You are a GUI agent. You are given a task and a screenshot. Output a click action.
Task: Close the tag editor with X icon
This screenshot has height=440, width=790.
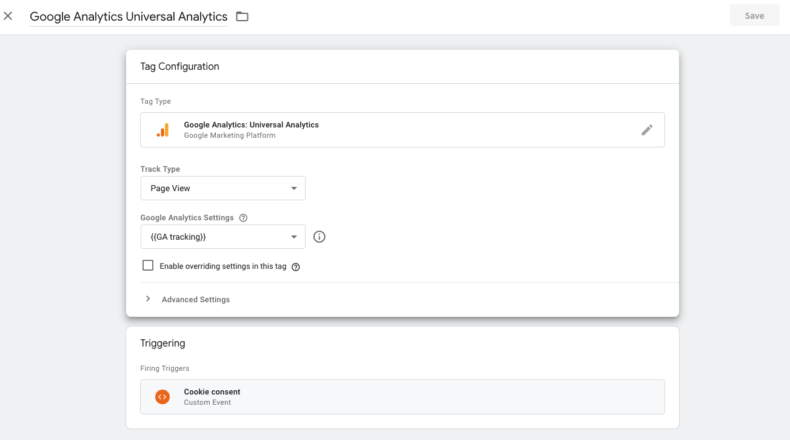pyautogui.click(x=8, y=16)
